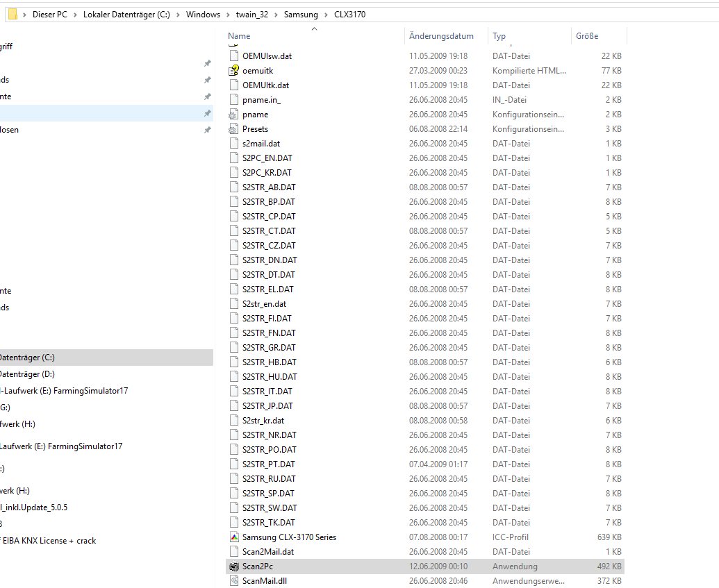The width and height of the screenshot is (719, 588).
Task: Click the s2mail.dat file icon
Action: (234, 144)
